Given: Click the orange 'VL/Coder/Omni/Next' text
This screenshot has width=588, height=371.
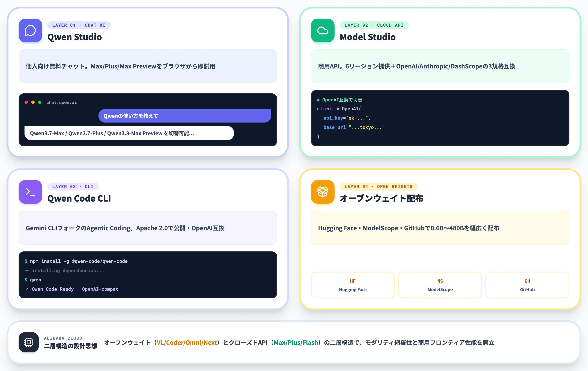Looking at the screenshot, I should click(186, 343).
